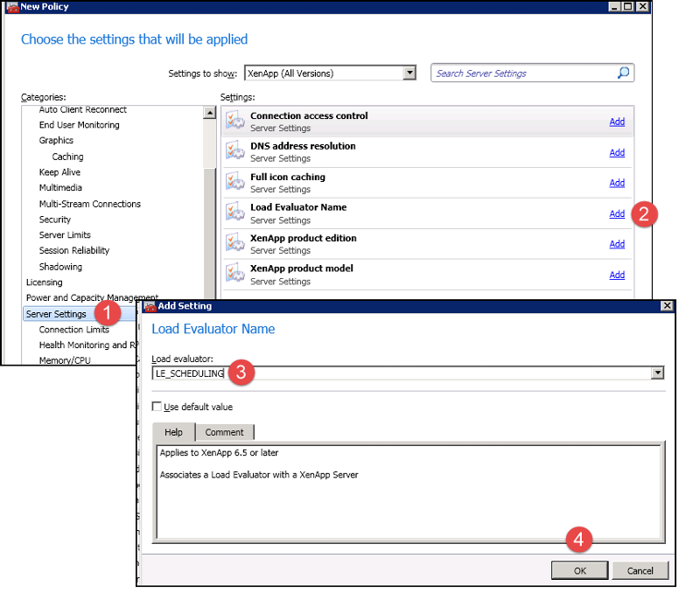Add the Connection access control setting

pyautogui.click(x=617, y=122)
